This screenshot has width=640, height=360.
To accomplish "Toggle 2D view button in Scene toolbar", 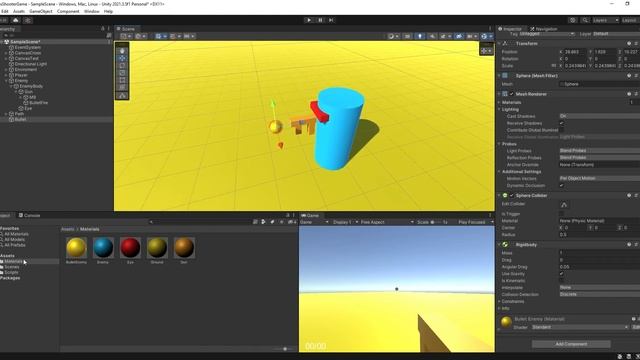I will (x=407, y=36).
